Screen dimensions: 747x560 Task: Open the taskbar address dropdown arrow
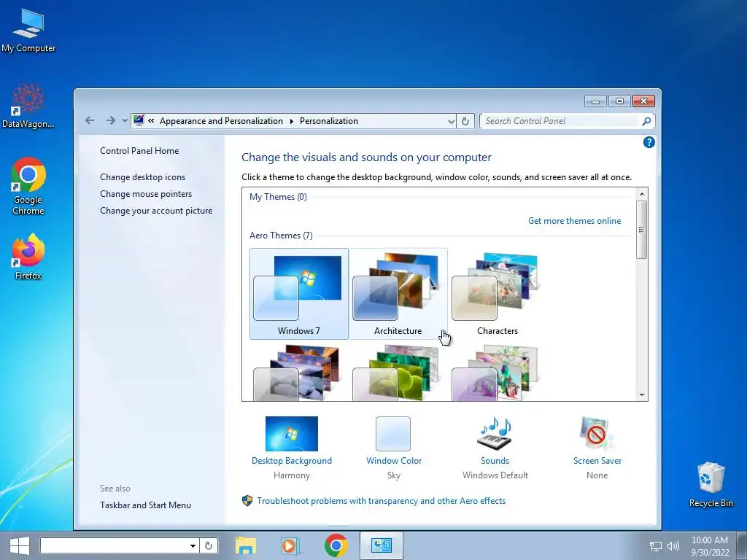[193, 545]
